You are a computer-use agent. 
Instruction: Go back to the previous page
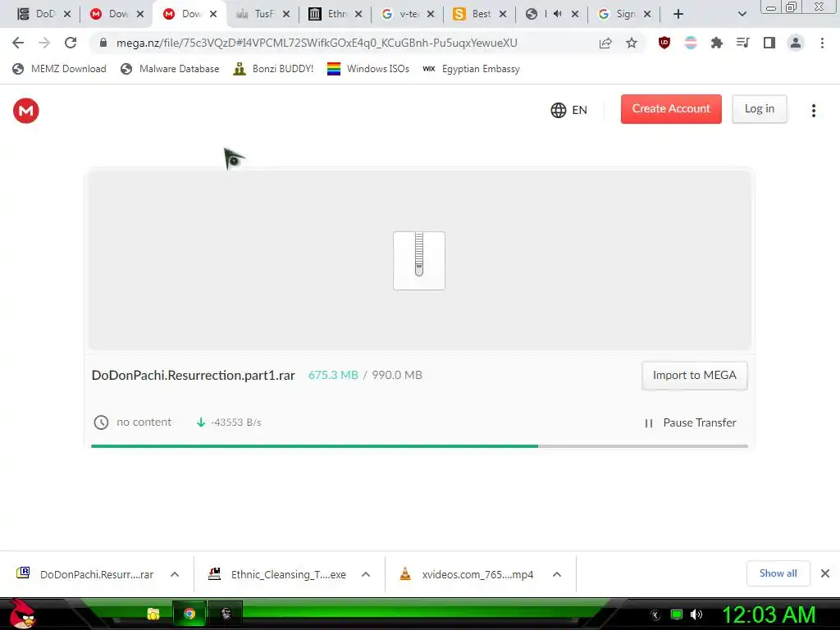coord(18,43)
